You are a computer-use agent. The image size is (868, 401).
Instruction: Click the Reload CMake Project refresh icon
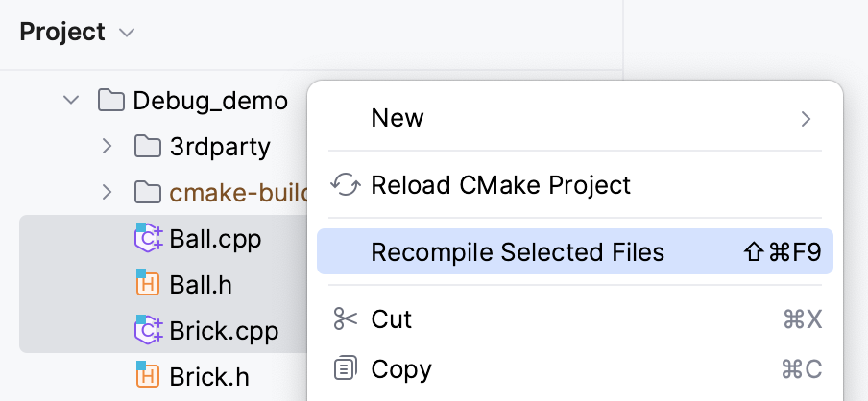coord(345,185)
